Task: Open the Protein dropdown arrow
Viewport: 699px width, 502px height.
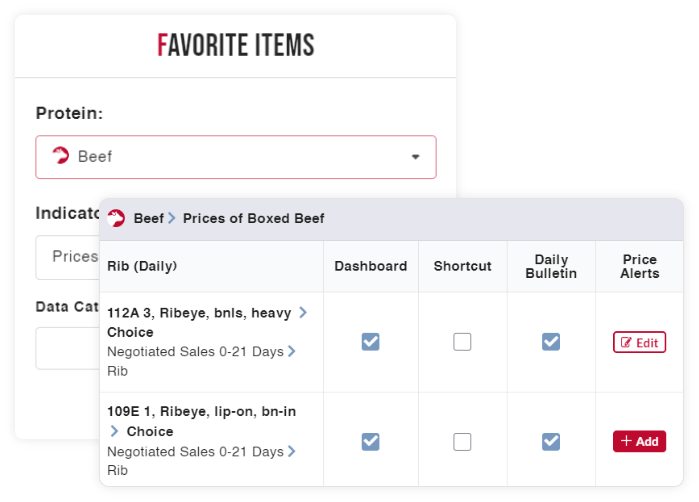Action: click(x=416, y=157)
